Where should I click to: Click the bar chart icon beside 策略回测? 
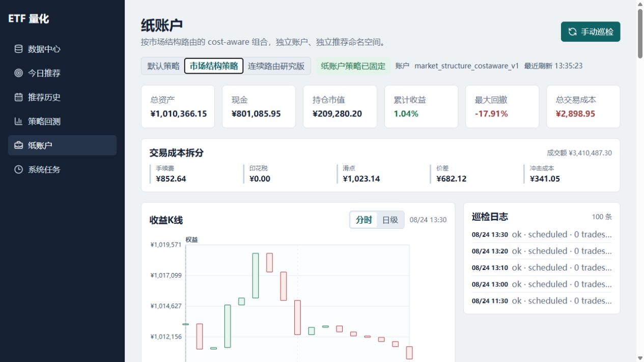pos(18,122)
